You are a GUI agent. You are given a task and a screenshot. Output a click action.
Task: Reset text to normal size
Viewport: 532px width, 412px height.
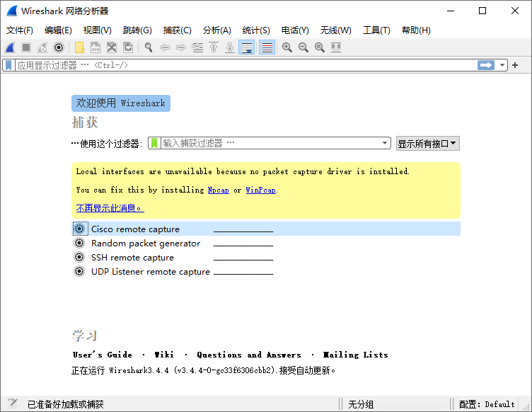pos(320,47)
